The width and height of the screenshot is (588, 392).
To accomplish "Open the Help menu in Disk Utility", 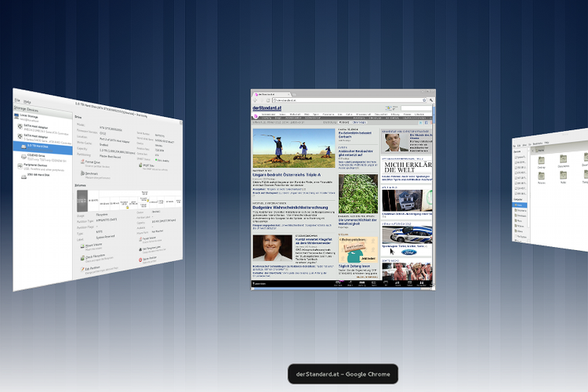I will pos(27,102).
